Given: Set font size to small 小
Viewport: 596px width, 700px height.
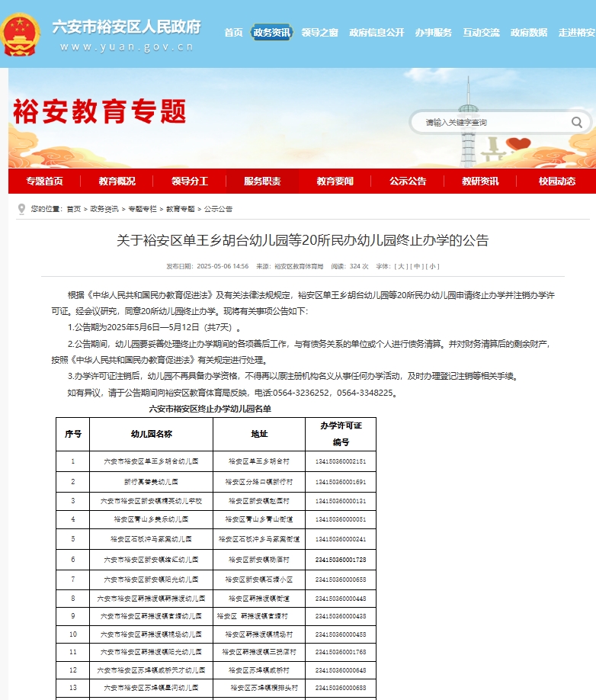Looking at the screenshot, I should click(433, 266).
